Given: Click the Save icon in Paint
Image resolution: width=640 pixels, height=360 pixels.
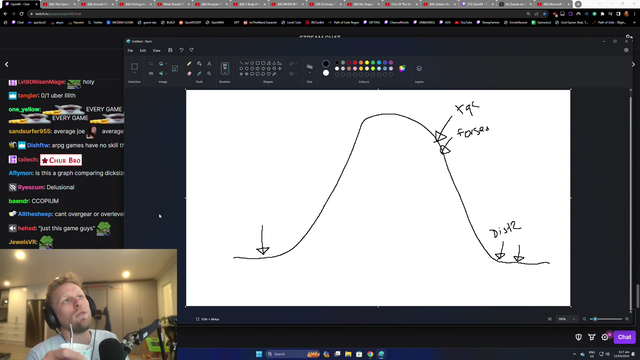Looking at the screenshot, I should [170, 50].
